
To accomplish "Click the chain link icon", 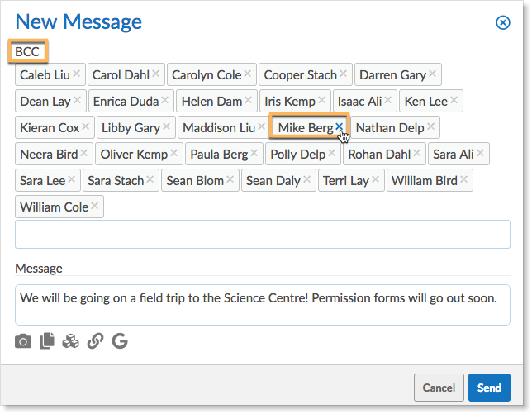I will click(x=95, y=340).
